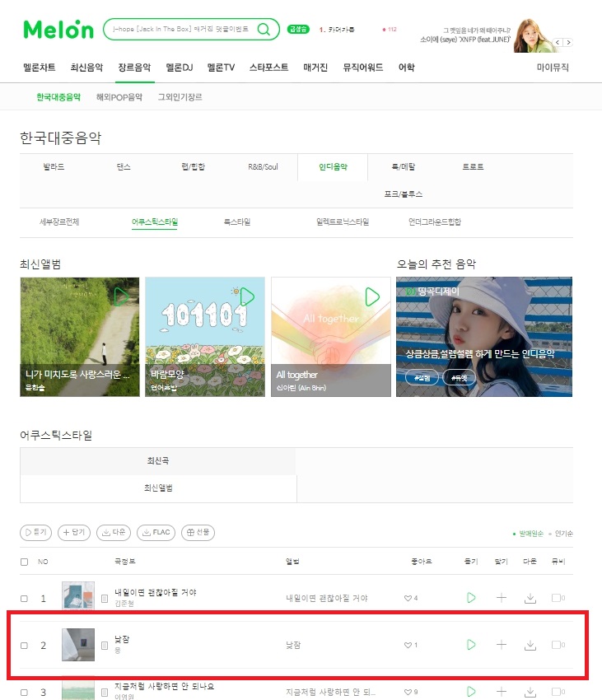The image size is (602, 700).
Task: Play song 2 낮잠 via play icon
Action: click(471, 645)
